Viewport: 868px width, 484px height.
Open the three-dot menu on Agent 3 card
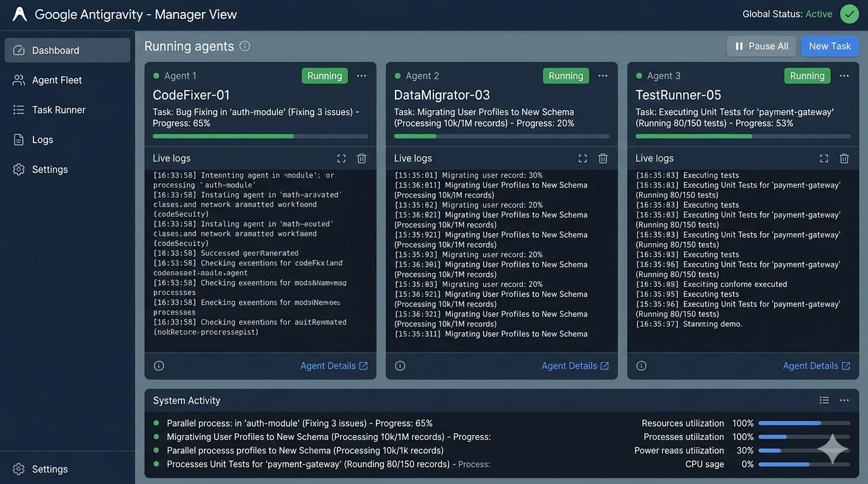[844, 76]
